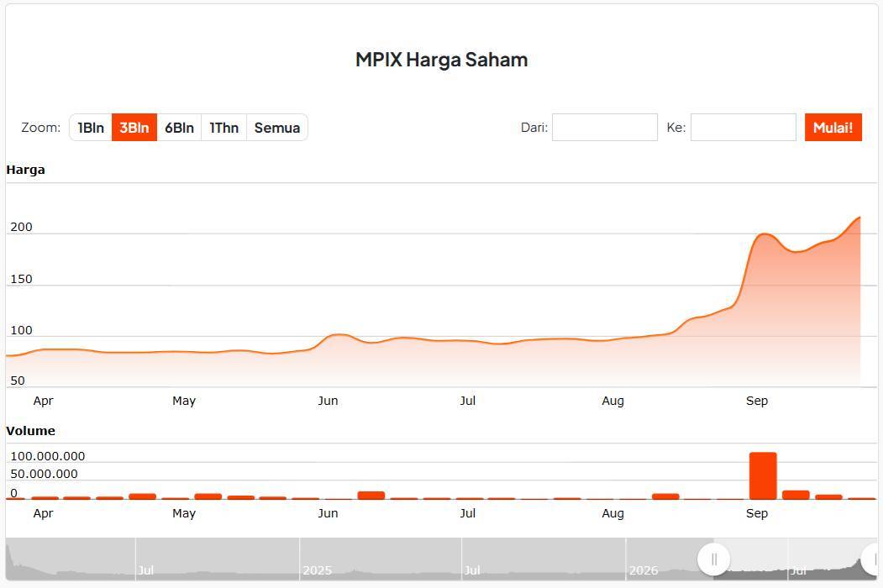The height and width of the screenshot is (588, 883).
Task: Select the 3Bln zoom range
Action: coord(134,128)
